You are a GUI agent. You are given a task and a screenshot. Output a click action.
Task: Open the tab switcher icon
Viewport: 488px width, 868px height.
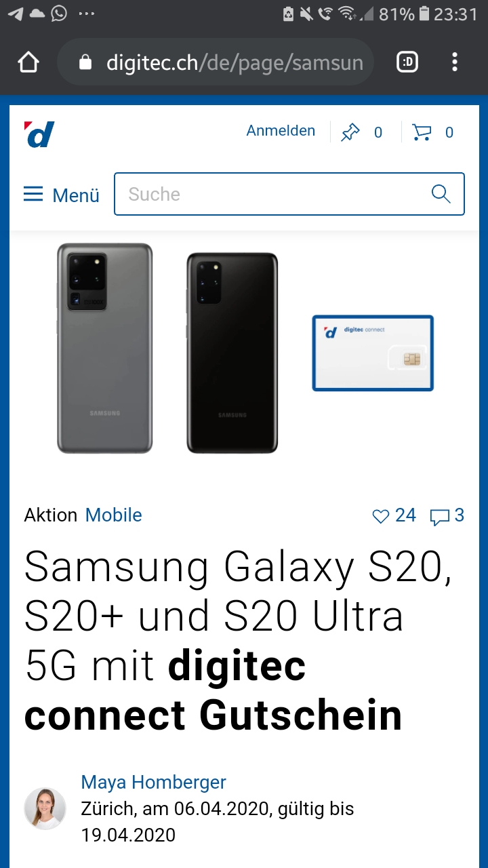coord(407,63)
